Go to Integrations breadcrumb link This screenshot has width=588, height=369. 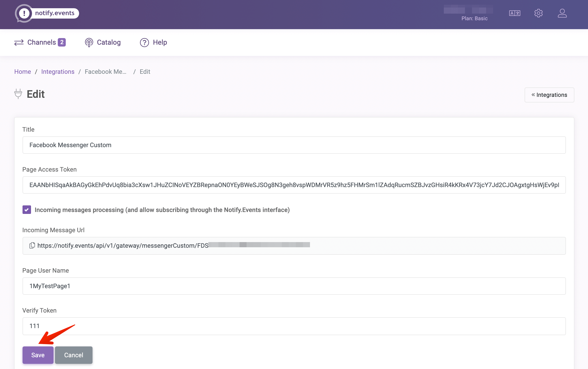click(58, 72)
